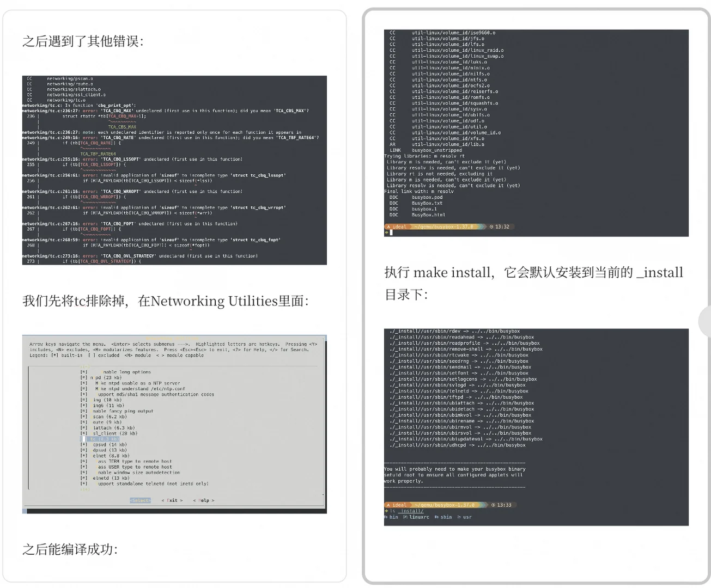This screenshot has width=711, height=588.
Task: Click the linuxrc file icon in ls listing
Action: click(x=406, y=517)
